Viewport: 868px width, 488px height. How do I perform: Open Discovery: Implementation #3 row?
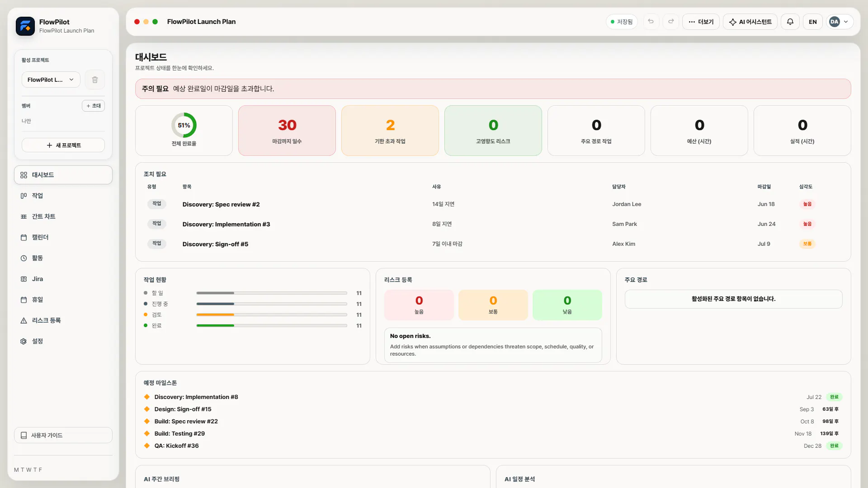tap(493, 224)
